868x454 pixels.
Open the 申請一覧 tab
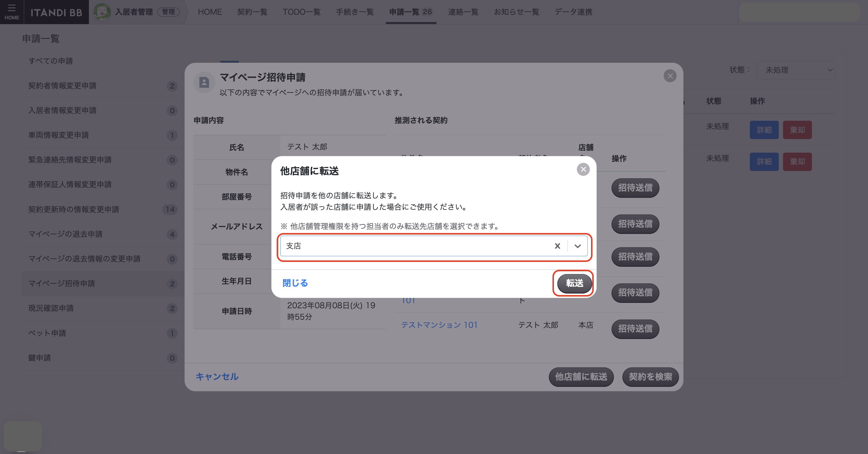pos(410,12)
